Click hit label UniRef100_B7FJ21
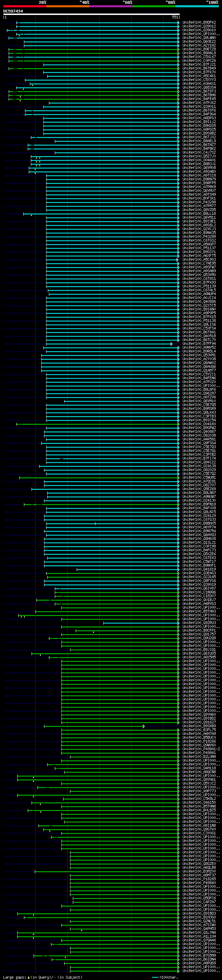The image size is (222, 980). point(199,64)
